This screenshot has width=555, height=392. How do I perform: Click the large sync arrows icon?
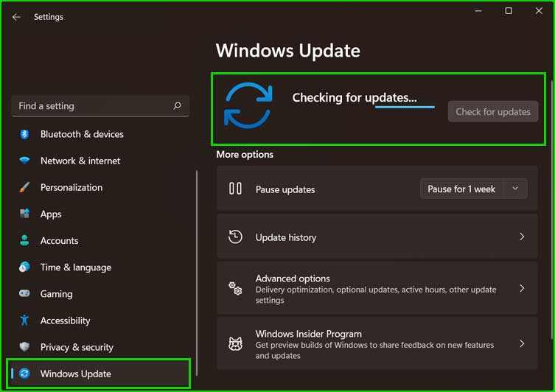[x=248, y=105]
